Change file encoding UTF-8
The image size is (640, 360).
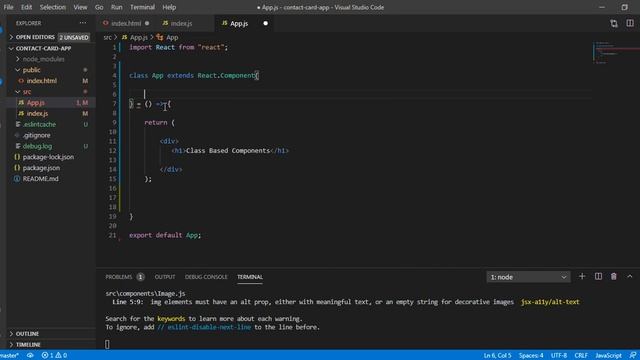click(x=559, y=356)
